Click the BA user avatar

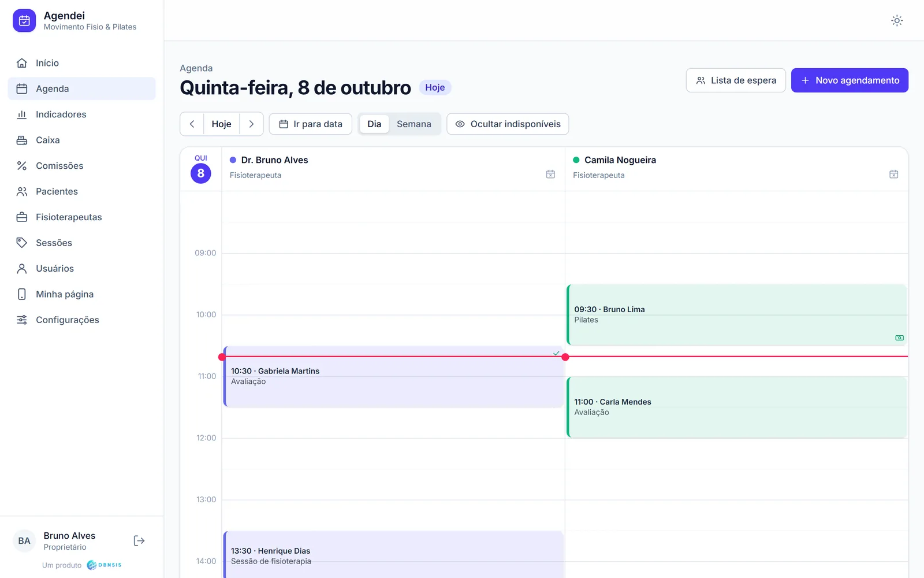click(24, 541)
